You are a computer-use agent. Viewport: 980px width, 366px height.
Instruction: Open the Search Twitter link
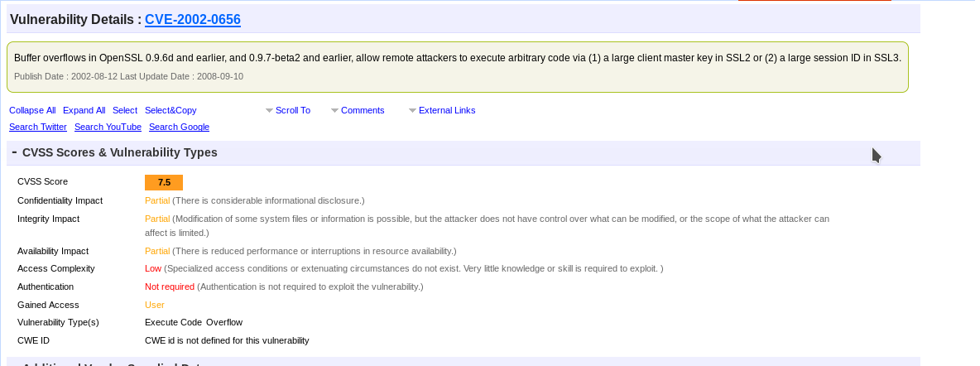38,127
